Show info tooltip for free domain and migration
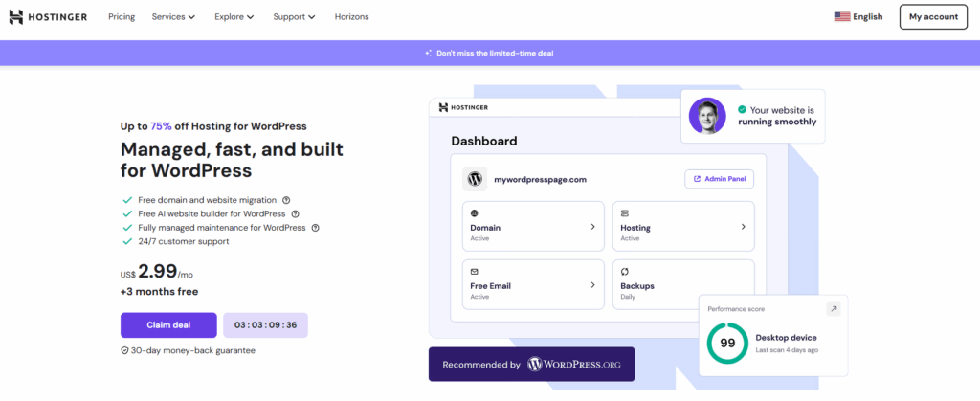 [286, 201]
